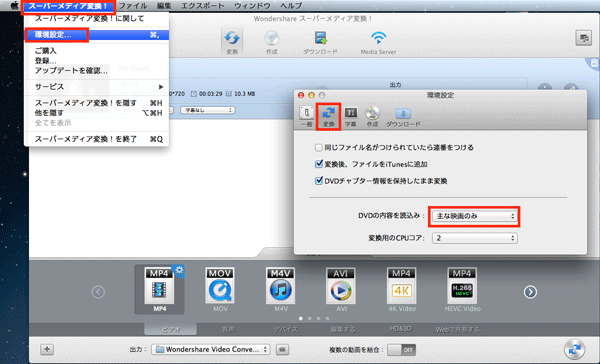
Task: Select 他を隠す menu item
Action: click(x=96, y=113)
